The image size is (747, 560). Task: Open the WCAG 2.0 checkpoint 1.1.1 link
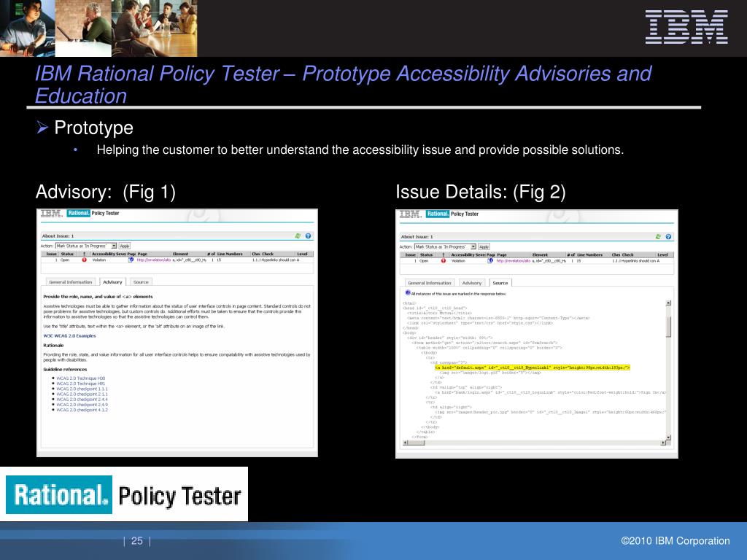tap(82, 389)
